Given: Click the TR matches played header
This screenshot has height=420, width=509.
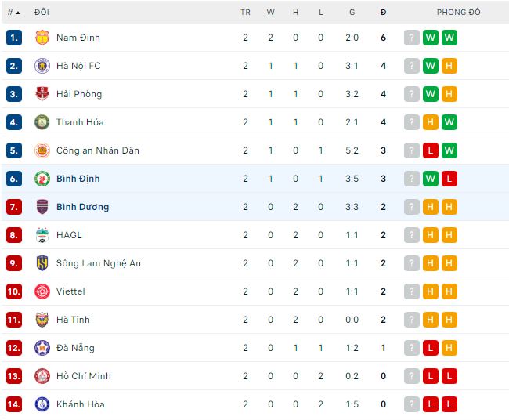Looking at the screenshot, I should pyautogui.click(x=245, y=13).
